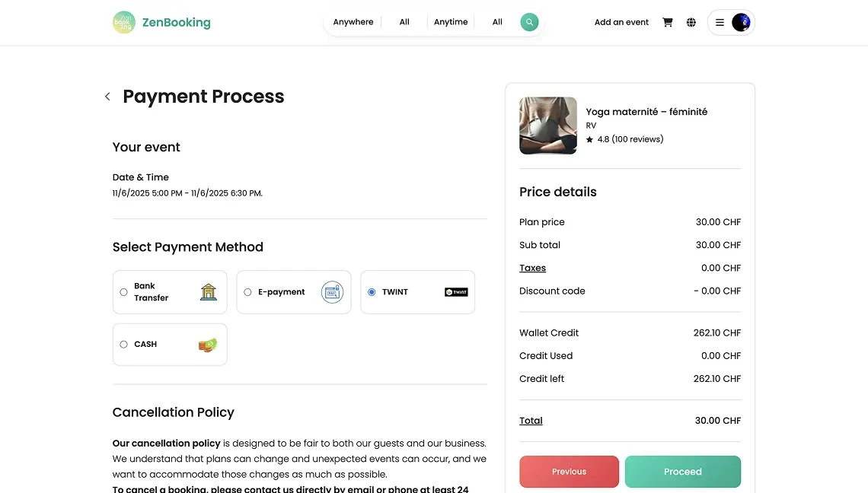Open the shopping cart icon
Image resolution: width=868 pixels, height=493 pixels.
[668, 22]
